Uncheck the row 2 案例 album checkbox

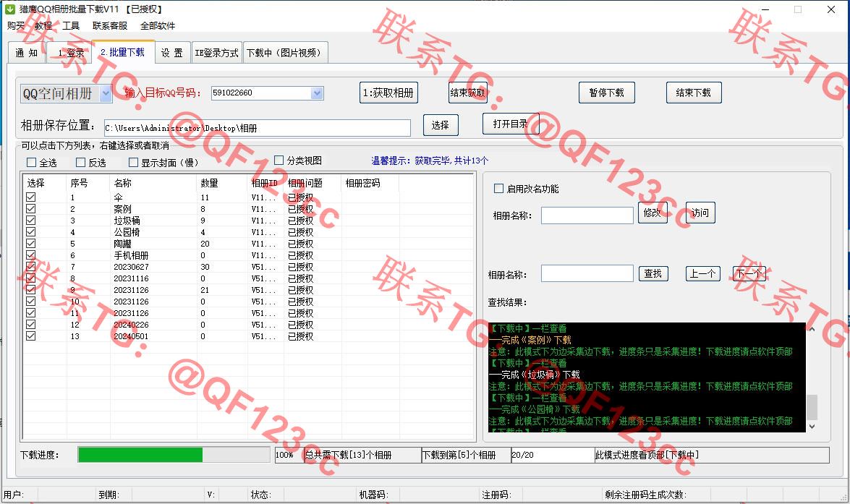[31, 209]
